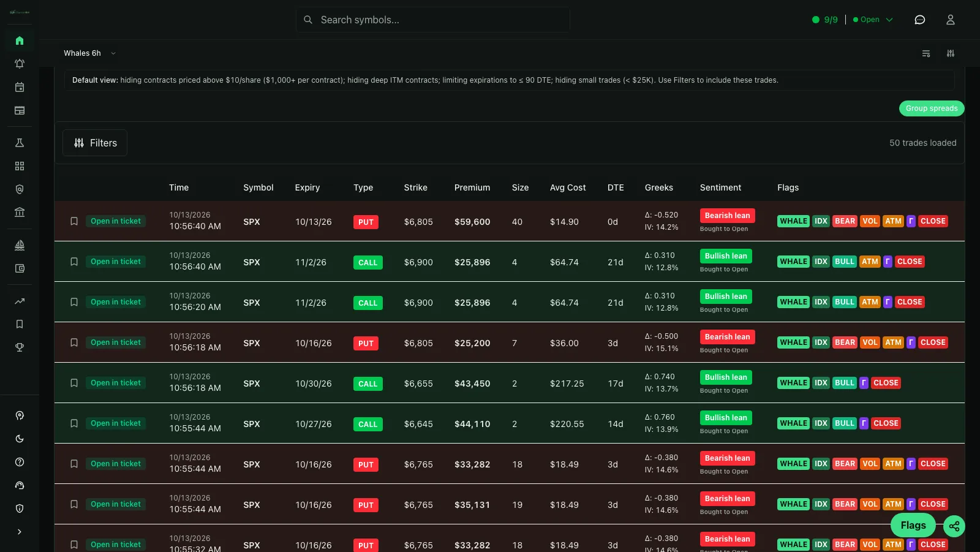Image resolution: width=980 pixels, height=552 pixels.
Task: Toggle the Group spreads pill
Action: [x=932, y=108]
